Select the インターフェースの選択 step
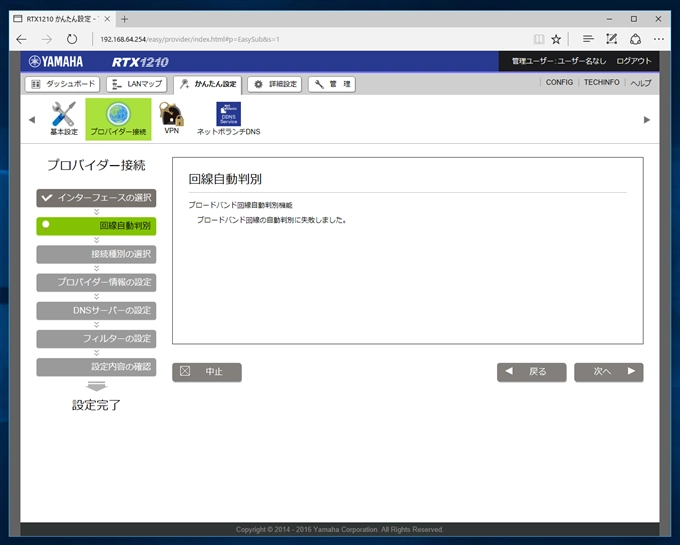This screenshot has height=545, width=680. pos(96,198)
